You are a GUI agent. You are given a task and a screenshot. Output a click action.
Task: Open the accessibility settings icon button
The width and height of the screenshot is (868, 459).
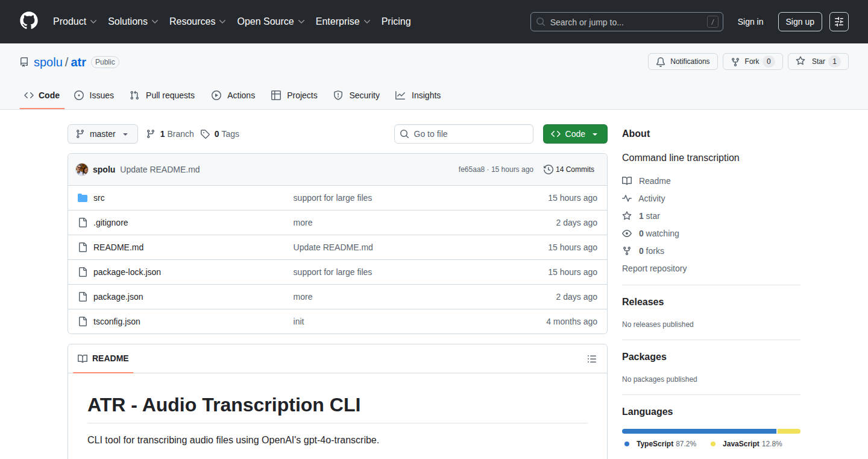[x=839, y=22]
